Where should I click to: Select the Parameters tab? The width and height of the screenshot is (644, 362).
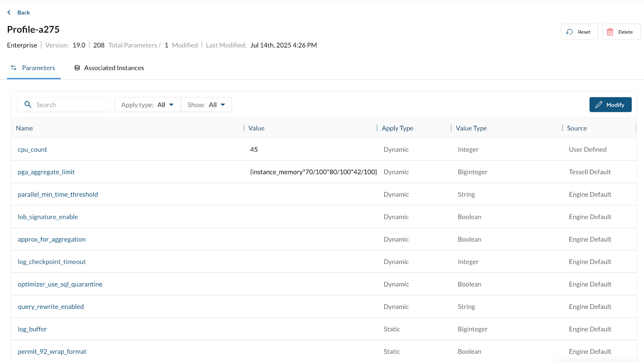38,68
